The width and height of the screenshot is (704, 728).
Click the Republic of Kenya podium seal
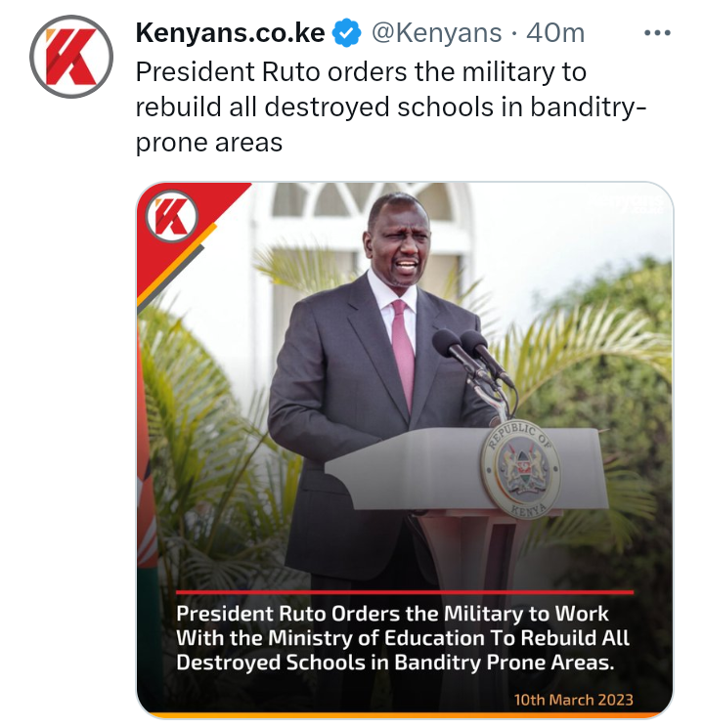click(520, 470)
